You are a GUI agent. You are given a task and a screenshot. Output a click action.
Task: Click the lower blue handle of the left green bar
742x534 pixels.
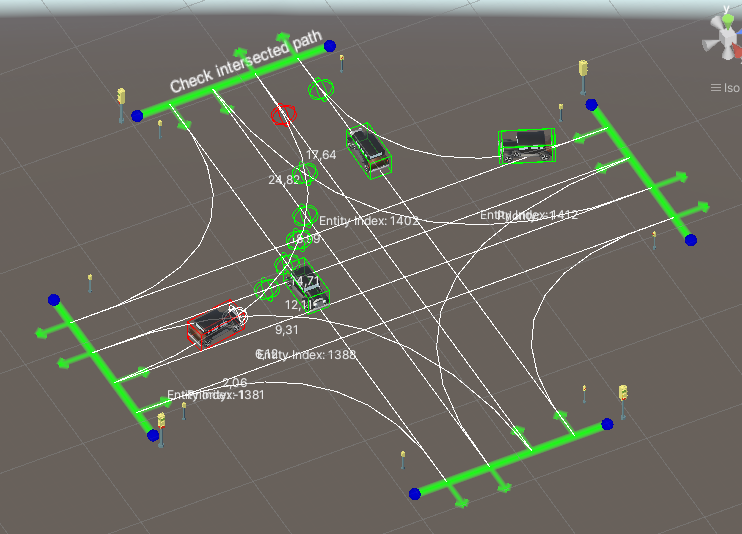pyautogui.click(x=153, y=435)
